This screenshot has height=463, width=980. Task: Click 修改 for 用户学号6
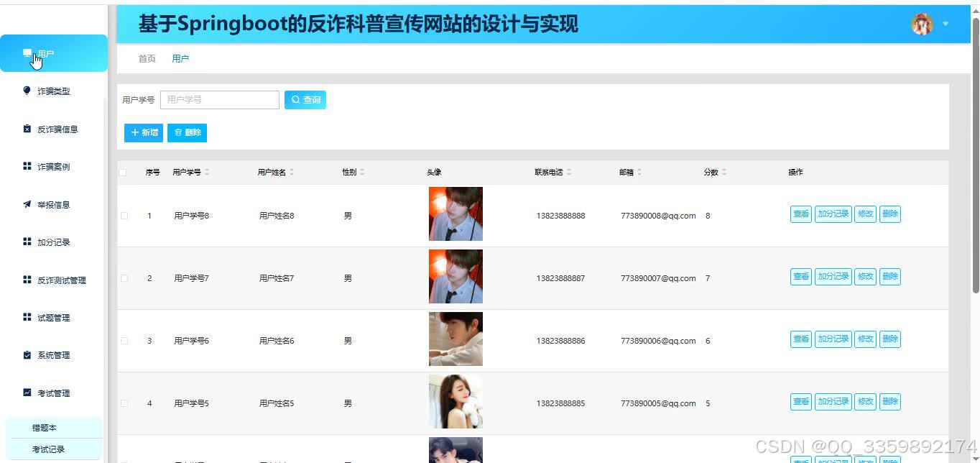[865, 339]
